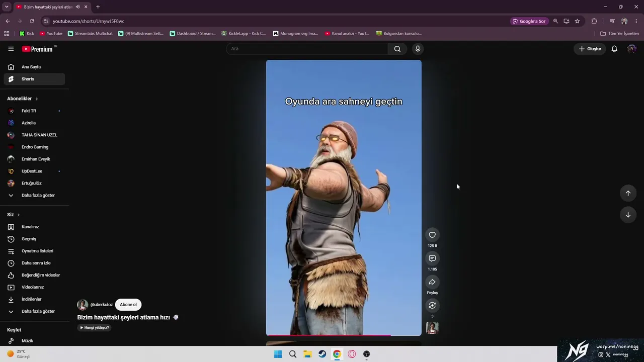This screenshot has height=362, width=644.
Task: Go to the previous Short with the up arrow
Action: [628, 193]
